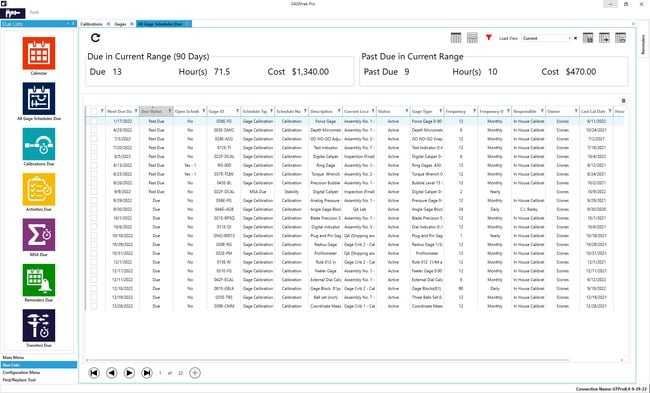Close the Due Lists side panel
650x393 pixels.
pos(73,24)
